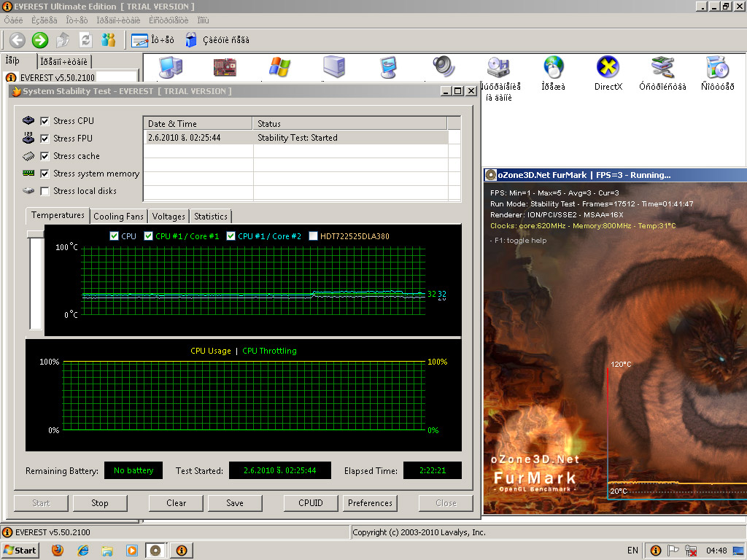Open second menu in EVEREST menu bar
The height and width of the screenshot is (560, 747).
click(x=44, y=20)
